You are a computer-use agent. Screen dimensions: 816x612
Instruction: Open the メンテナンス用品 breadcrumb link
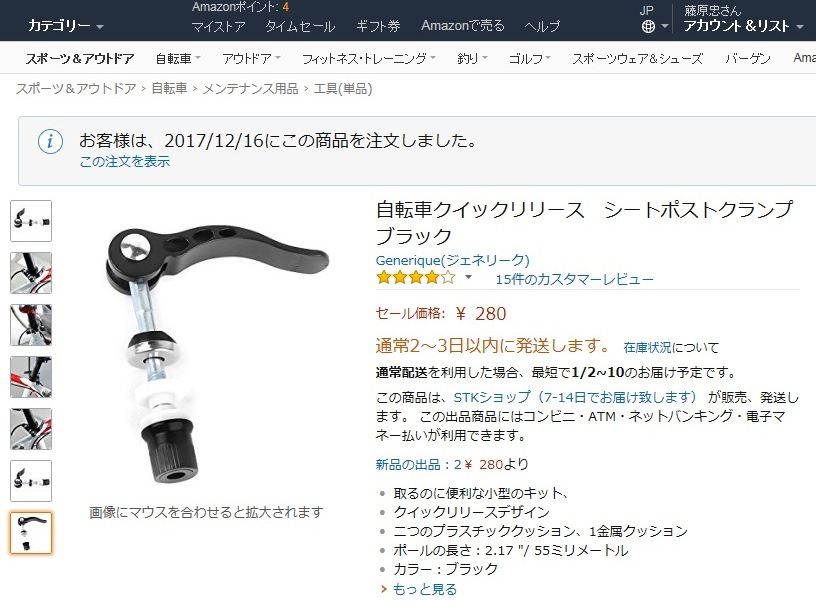coord(250,88)
